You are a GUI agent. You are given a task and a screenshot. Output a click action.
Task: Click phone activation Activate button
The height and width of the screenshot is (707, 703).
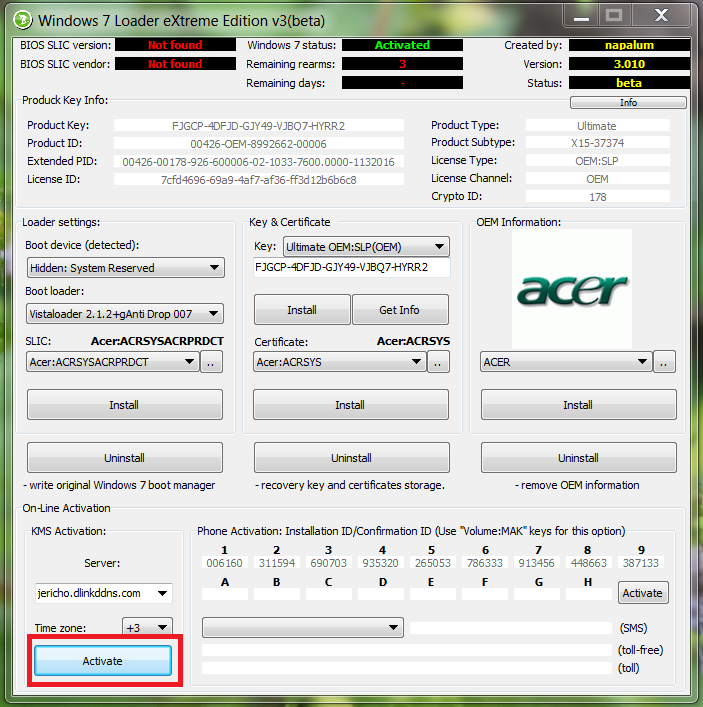[643, 593]
